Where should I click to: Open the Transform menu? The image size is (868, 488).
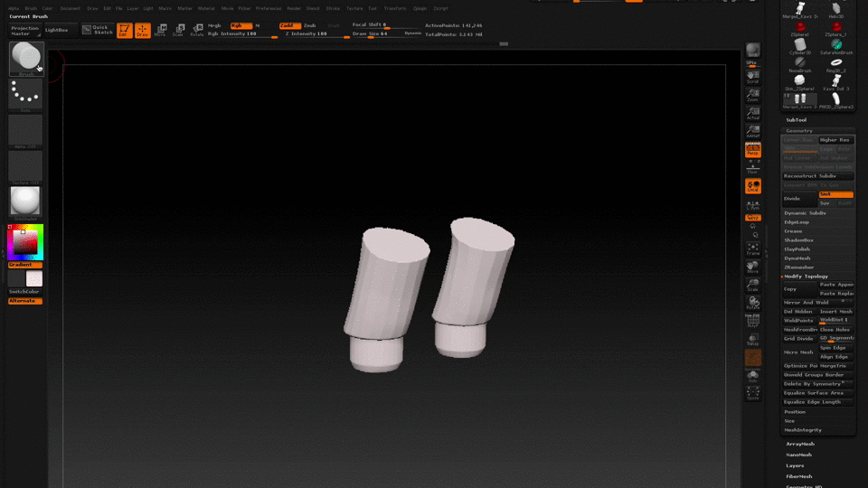(395, 8)
